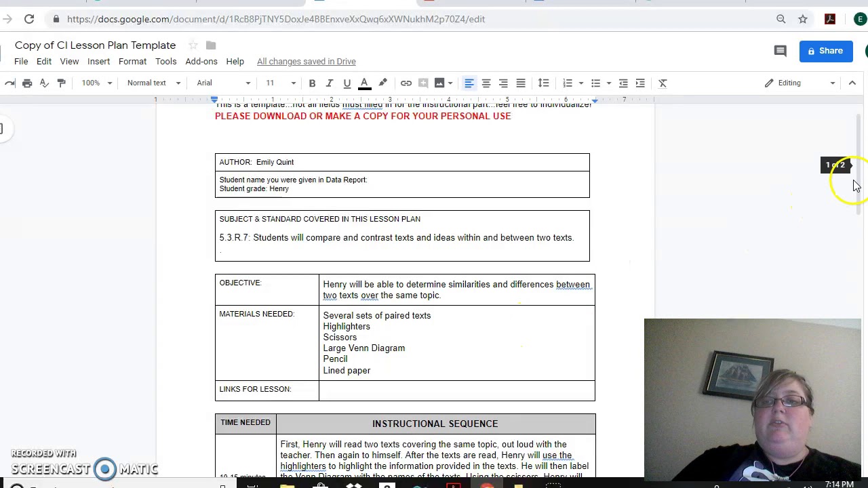Expand the Numbered list dropdown arrow
This screenshot has width=868, height=488.
pyautogui.click(x=580, y=83)
